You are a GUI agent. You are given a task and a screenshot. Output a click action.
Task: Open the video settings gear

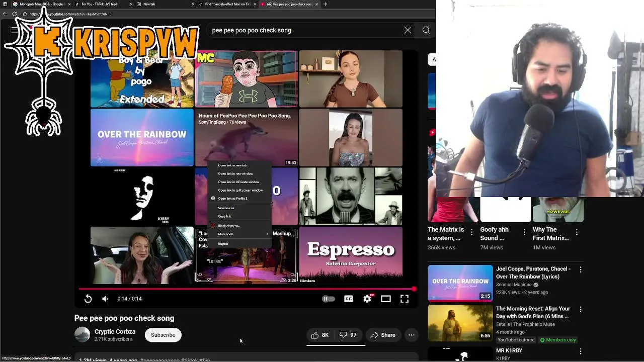pos(368,299)
